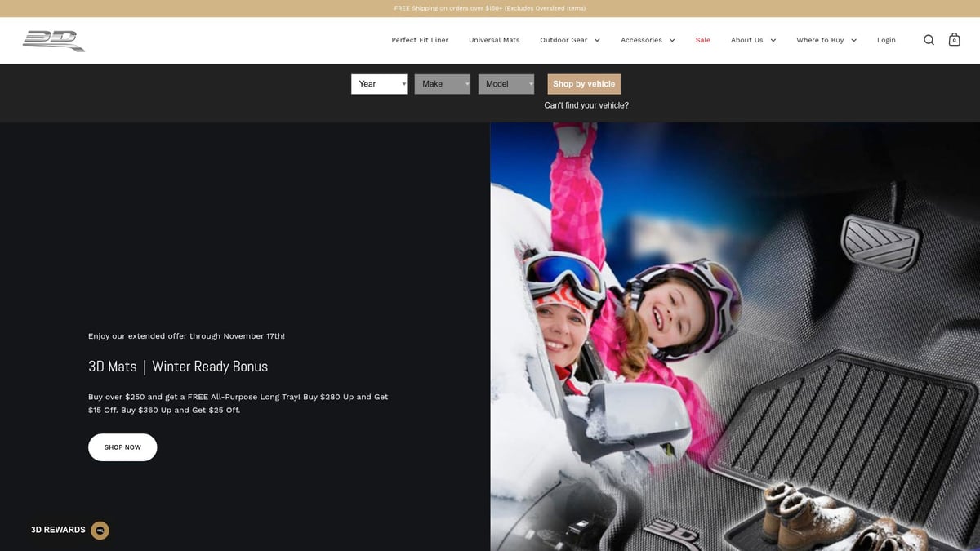Go to Perfect Fit Liner page
Viewport: 980px width, 551px height.
(420, 40)
